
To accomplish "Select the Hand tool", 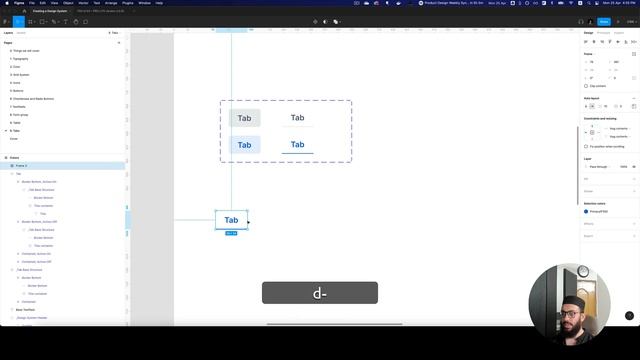I will point(76,22).
